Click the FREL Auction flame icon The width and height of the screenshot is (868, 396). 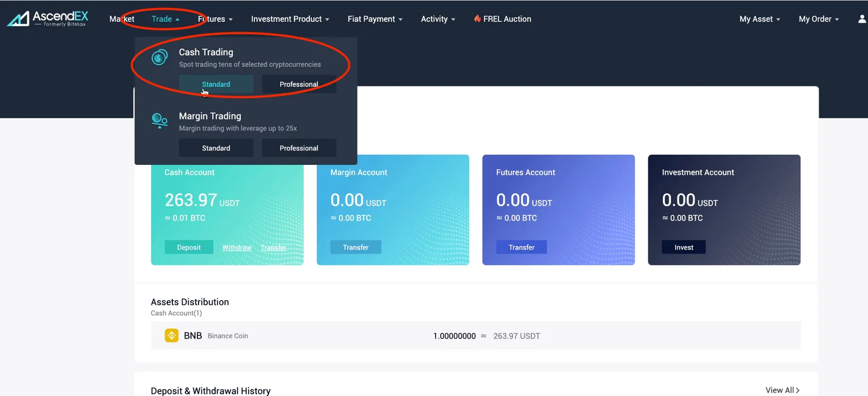click(477, 18)
